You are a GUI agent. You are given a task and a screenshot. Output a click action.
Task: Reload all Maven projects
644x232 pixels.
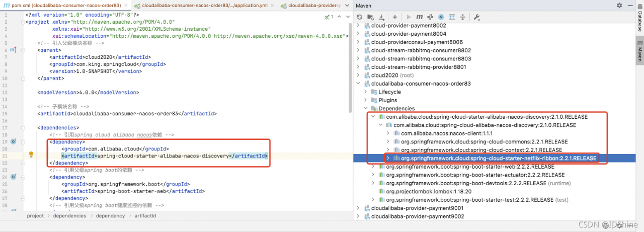point(360,17)
